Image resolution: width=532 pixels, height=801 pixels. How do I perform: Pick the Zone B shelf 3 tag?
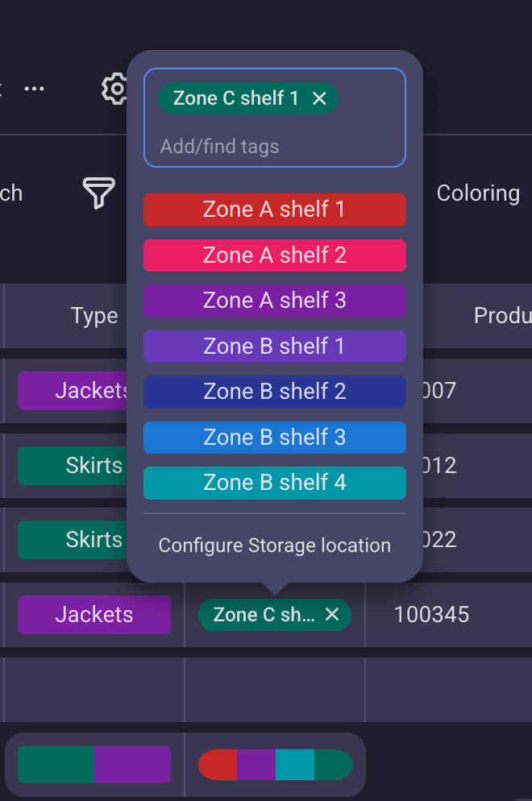(274, 437)
